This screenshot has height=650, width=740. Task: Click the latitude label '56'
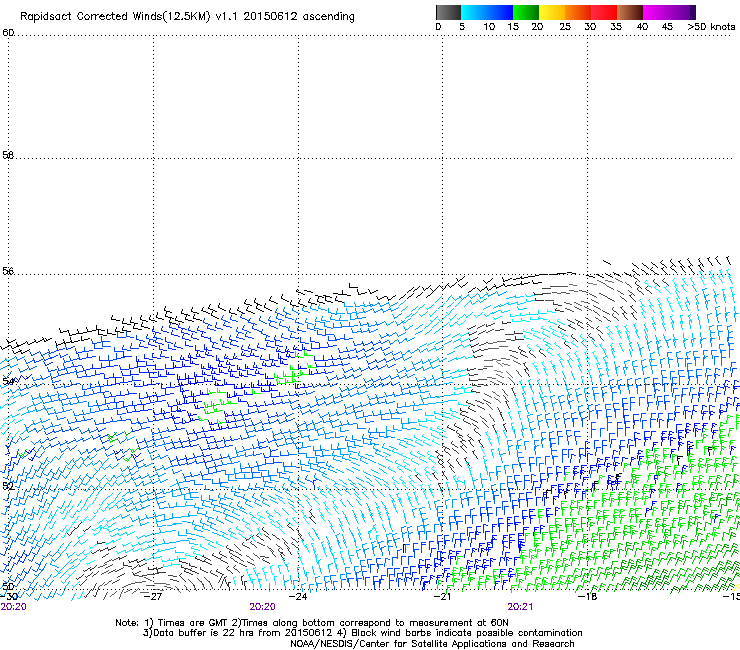pyautogui.click(x=8, y=271)
